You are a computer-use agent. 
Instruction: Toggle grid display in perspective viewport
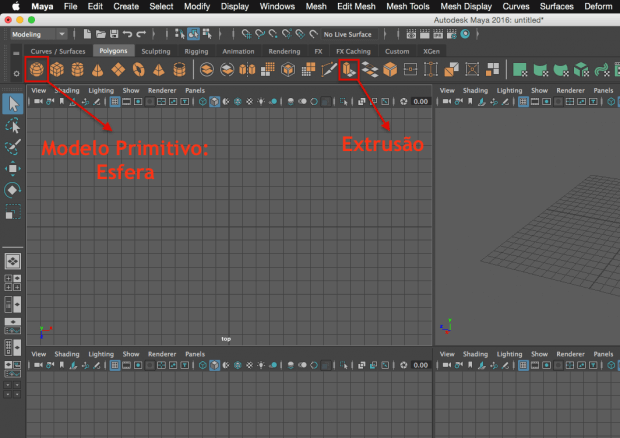tap(523, 102)
